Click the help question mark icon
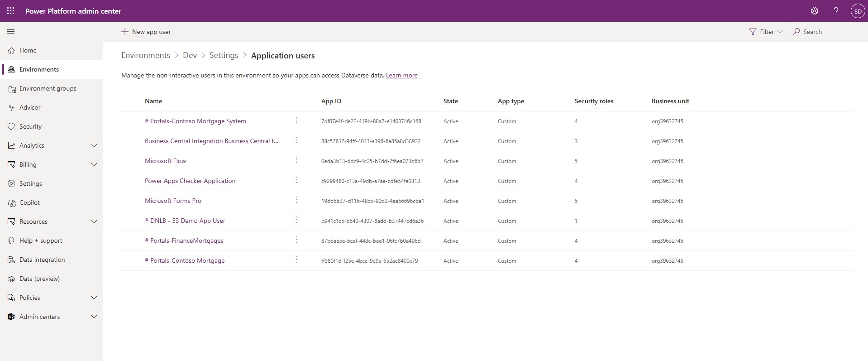The height and width of the screenshot is (361, 868). pos(836,11)
